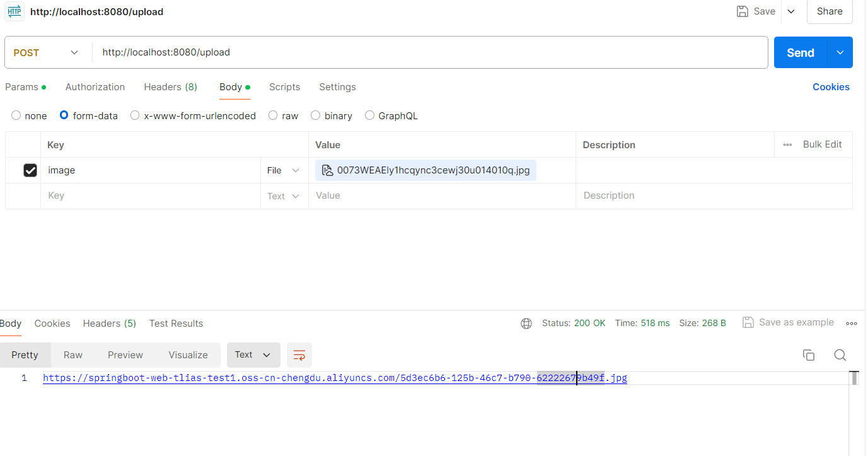868x456 pixels.
Task: Open the response options three-dot menu
Action: (x=852, y=324)
